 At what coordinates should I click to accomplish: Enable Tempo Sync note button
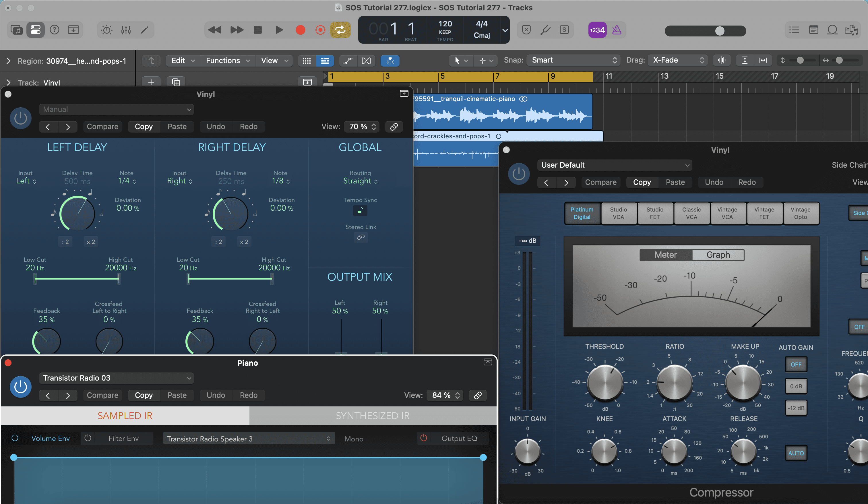[x=360, y=210]
